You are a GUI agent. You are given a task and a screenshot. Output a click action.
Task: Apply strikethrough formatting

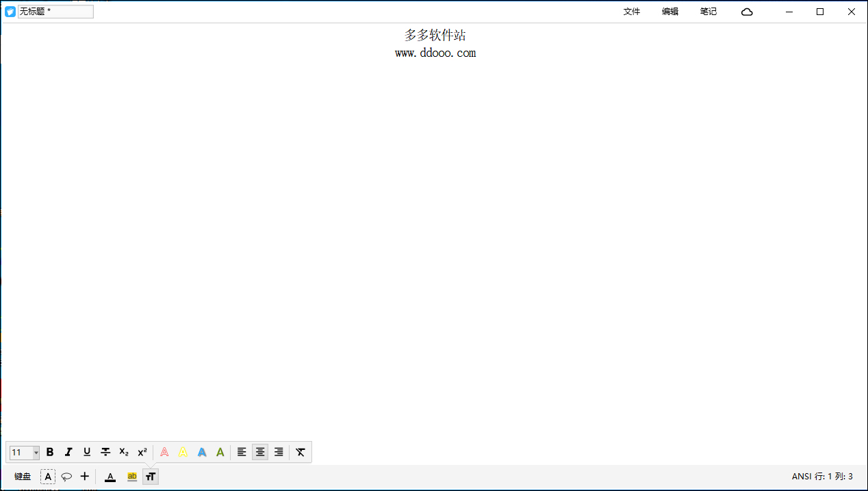pos(105,452)
